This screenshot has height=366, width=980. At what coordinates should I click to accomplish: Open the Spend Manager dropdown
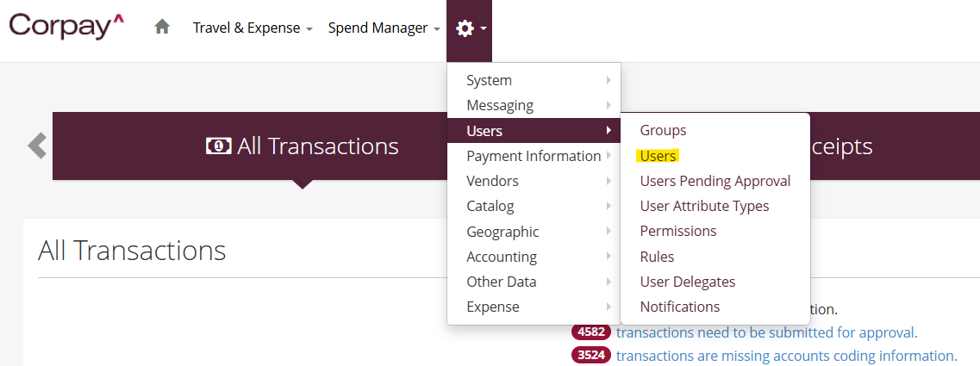click(x=384, y=28)
